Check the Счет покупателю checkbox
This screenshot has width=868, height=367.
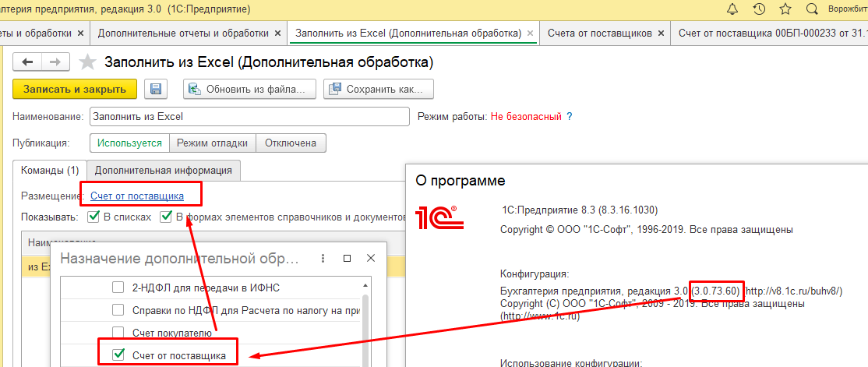118,333
